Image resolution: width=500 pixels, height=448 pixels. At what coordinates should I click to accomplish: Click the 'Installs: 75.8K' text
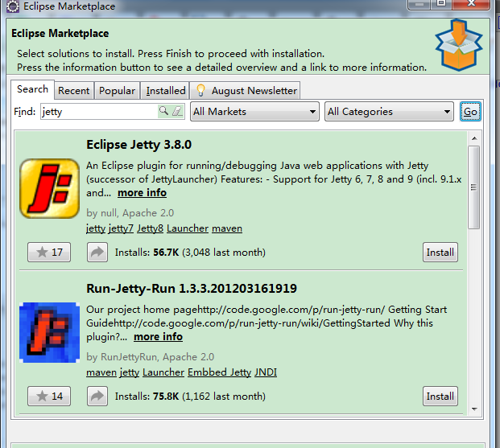click(147, 397)
